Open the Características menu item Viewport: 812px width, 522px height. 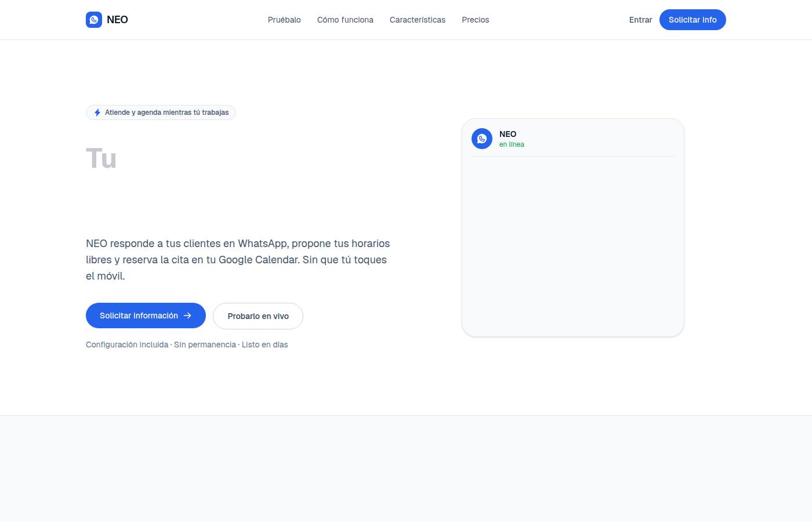coord(418,20)
